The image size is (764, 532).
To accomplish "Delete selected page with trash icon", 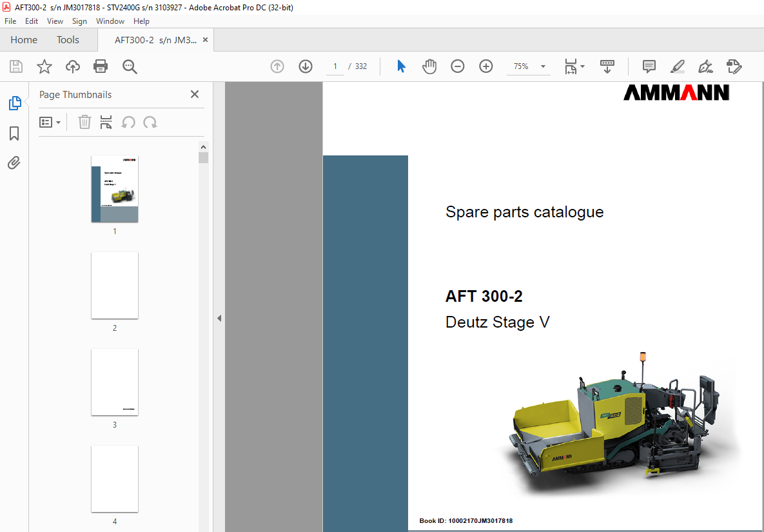I will (x=84, y=122).
